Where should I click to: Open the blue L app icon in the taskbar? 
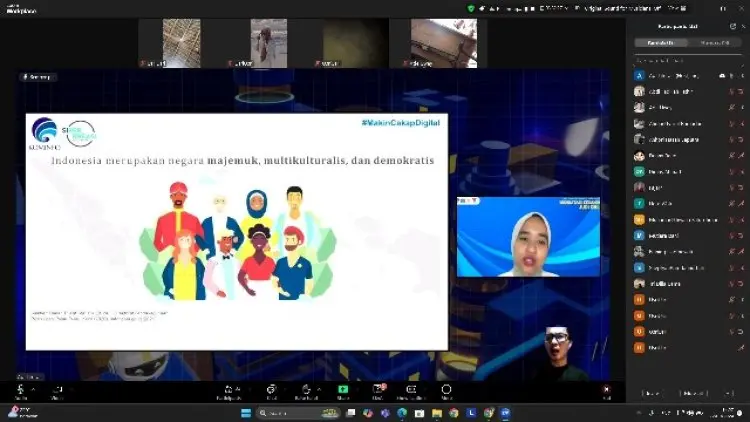[471, 413]
